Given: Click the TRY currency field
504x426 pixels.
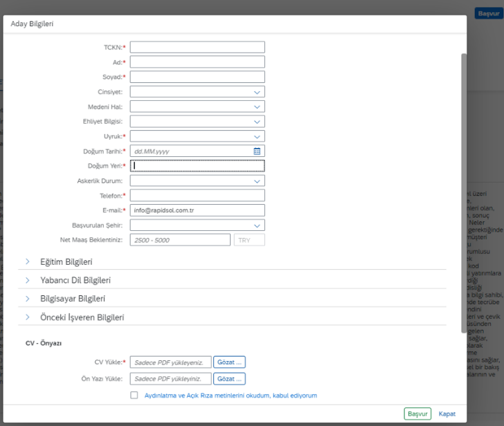Looking at the screenshot, I should point(249,240).
